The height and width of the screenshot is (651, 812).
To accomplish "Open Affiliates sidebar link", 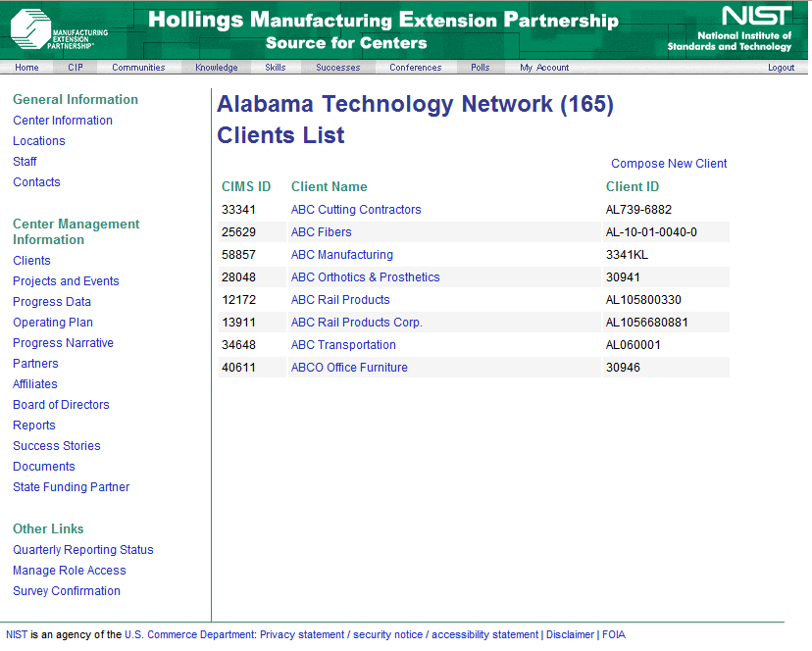I will pyautogui.click(x=35, y=383).
